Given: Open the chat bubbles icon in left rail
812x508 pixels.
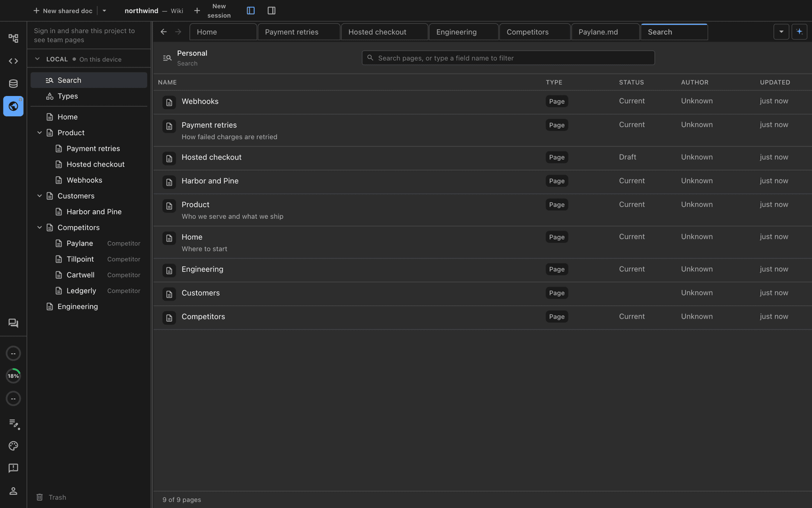Looking at the screenshot, I should [x=13, y=323].
